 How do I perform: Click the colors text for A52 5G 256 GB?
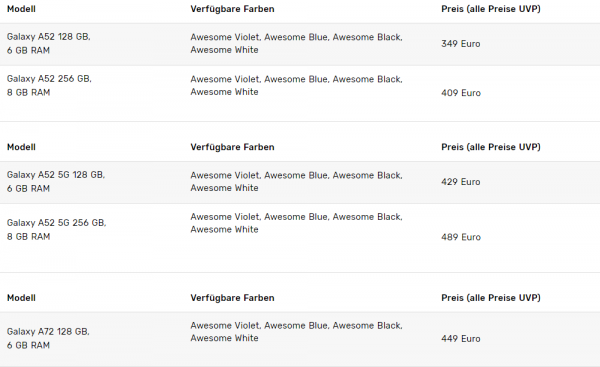click(x=297, y=223)
